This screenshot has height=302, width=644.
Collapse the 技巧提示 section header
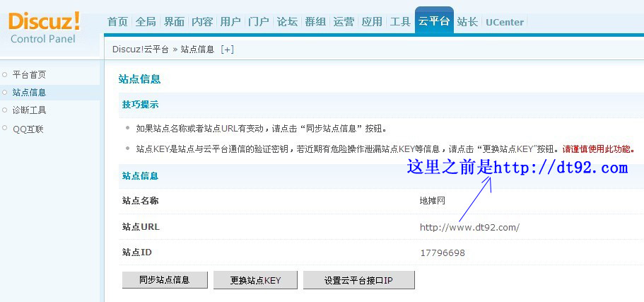coord(141,105)
